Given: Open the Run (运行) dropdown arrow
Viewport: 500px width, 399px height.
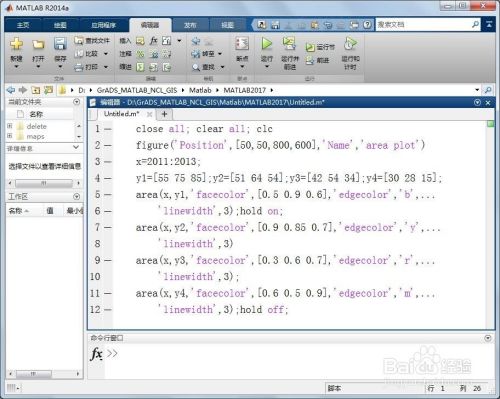Looking at the screenshot, I should click(x=267, y=67).
